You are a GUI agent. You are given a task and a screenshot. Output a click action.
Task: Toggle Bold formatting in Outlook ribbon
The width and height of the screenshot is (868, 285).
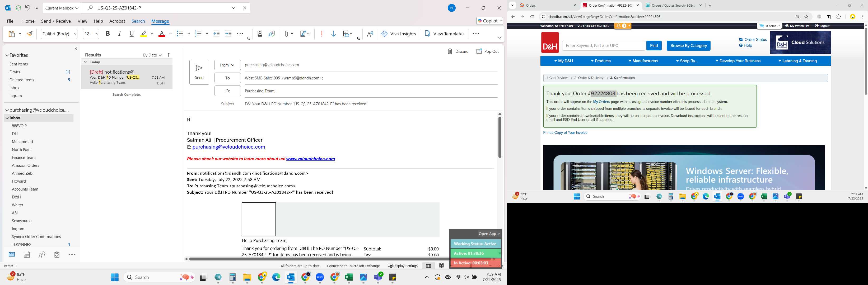[108, 34]
